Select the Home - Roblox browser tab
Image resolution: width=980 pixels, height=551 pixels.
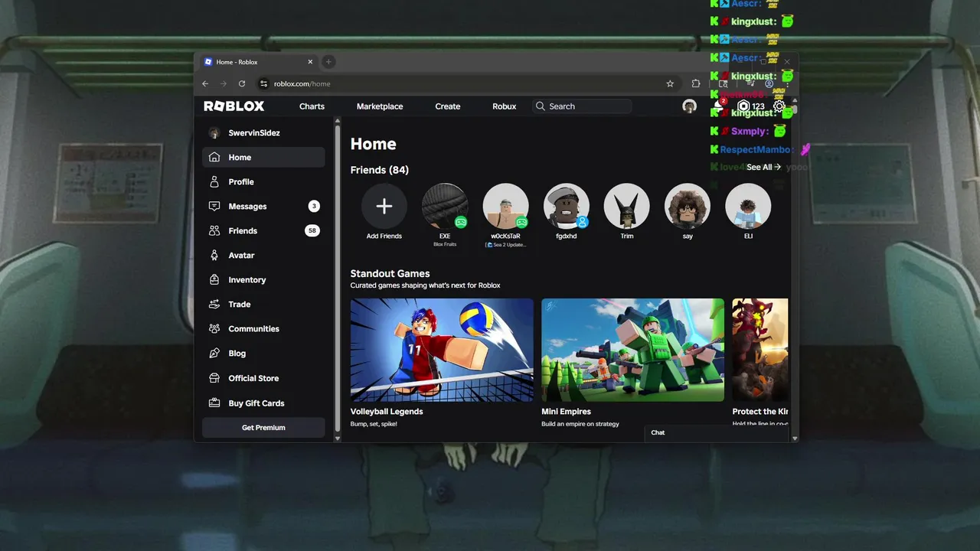coord(258,62)
